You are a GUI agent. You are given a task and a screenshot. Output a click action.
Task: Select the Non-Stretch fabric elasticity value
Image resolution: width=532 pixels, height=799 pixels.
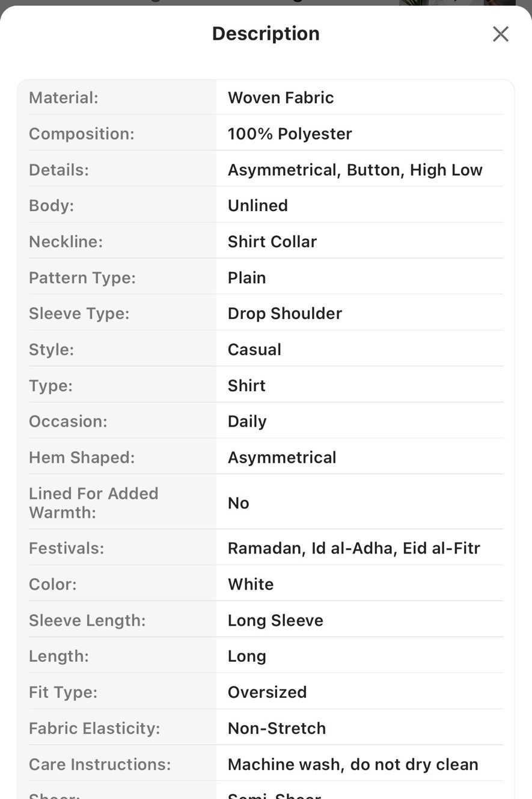pyautogui.click(x=277, y=728)
